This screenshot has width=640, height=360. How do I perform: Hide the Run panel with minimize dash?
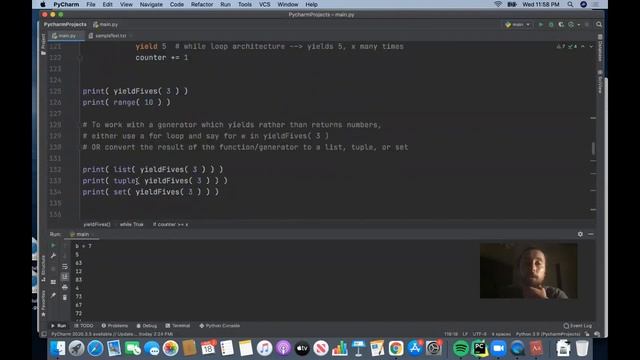tap(591, 234)
